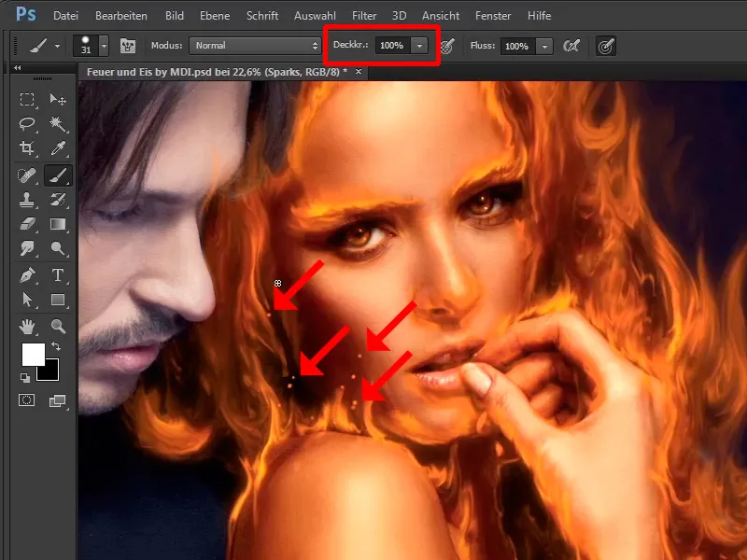The height and width of the screenshot is (560, 747).
Task: Click the Photoshop Ps logo
Action: pos(26,15)
